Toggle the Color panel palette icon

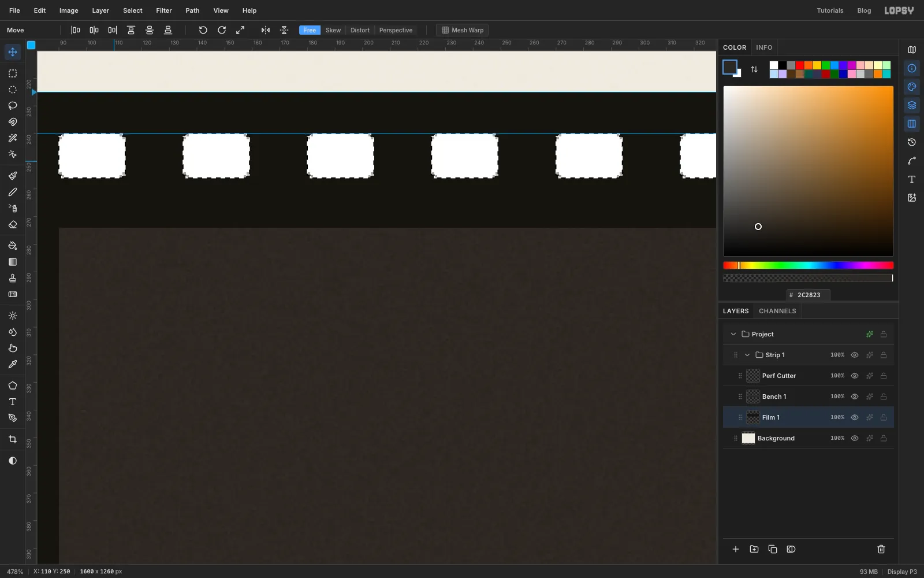coord(912,87)
